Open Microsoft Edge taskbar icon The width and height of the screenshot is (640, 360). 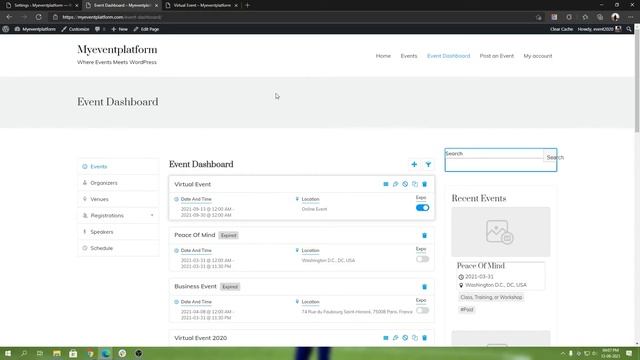[106, 353]
